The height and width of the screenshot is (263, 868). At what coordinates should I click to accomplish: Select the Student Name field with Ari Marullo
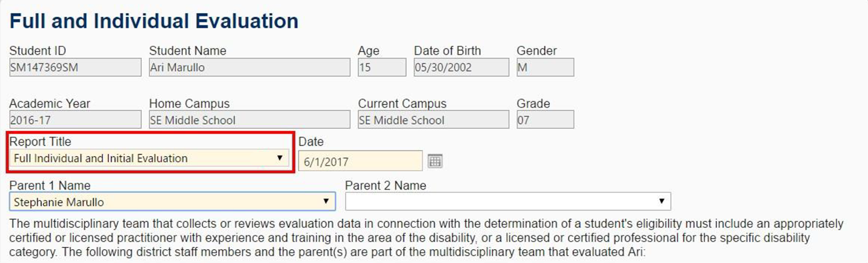(249, 68)
